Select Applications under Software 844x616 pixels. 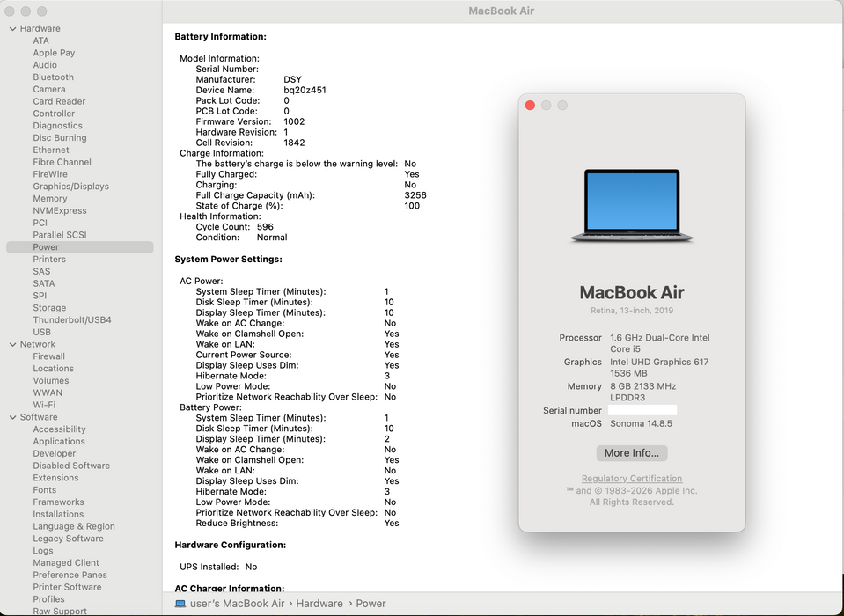point(59,441)
